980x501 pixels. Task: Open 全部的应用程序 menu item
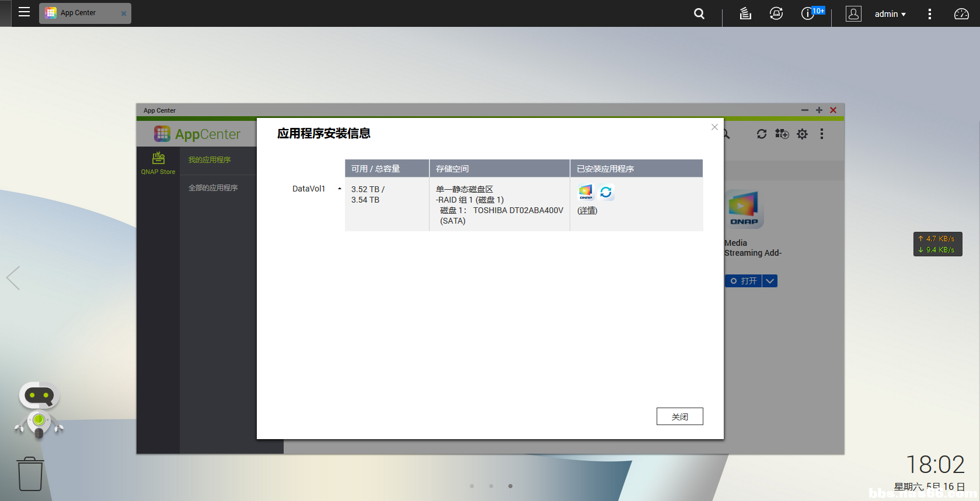[213, 187]
